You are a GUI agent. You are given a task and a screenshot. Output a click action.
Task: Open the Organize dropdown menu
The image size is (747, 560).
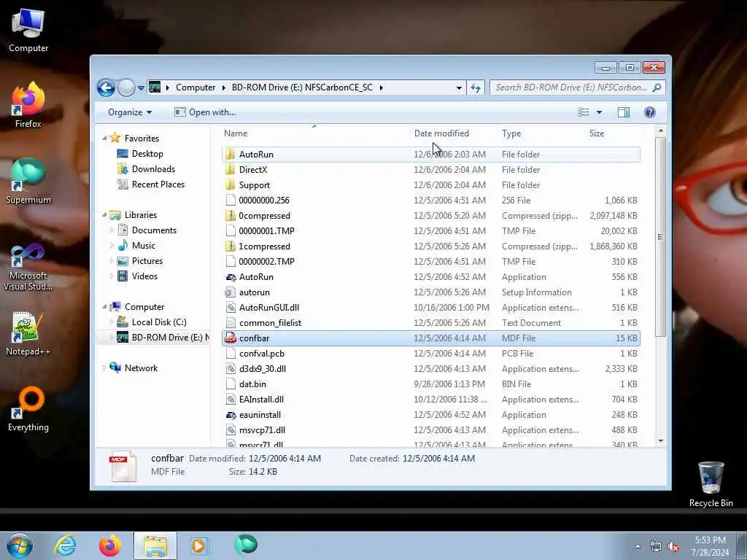pyautogui.click(x=130, y=112)
